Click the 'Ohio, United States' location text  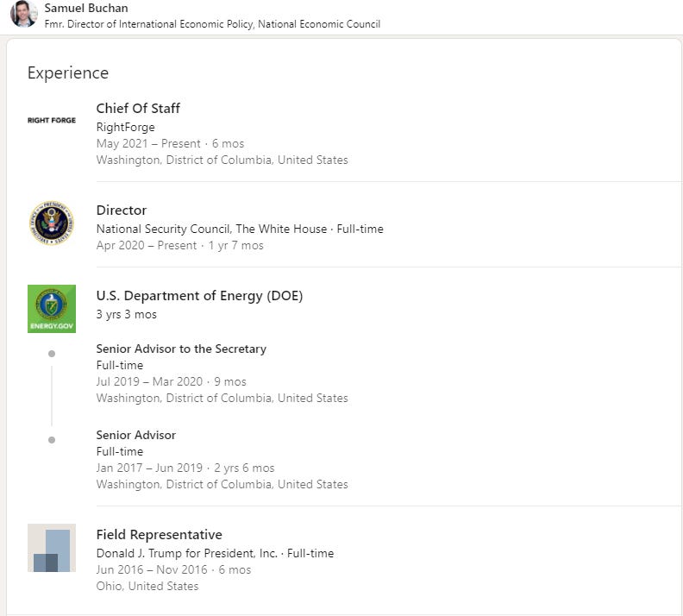click(147, 586)
